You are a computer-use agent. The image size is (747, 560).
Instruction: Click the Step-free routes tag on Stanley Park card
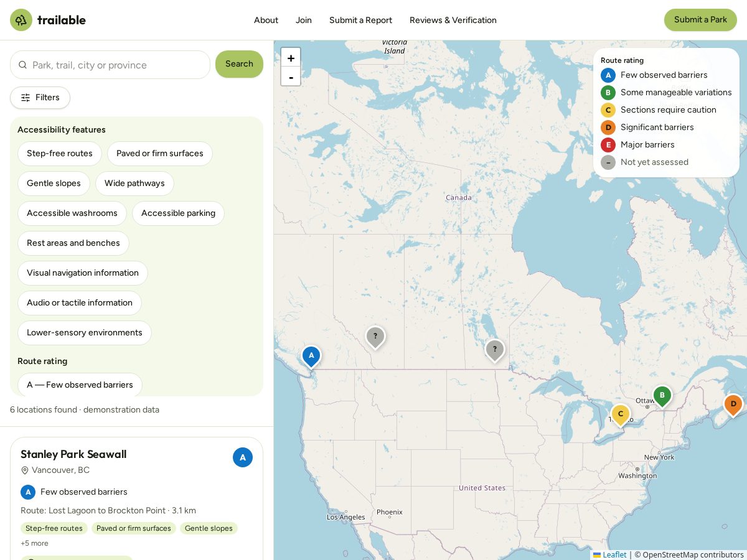click(x=54, y=528)
